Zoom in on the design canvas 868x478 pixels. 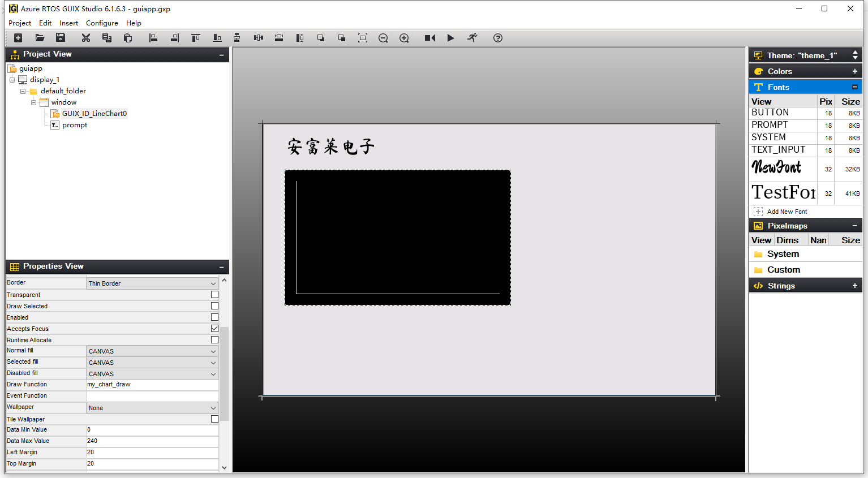[404, 38]
